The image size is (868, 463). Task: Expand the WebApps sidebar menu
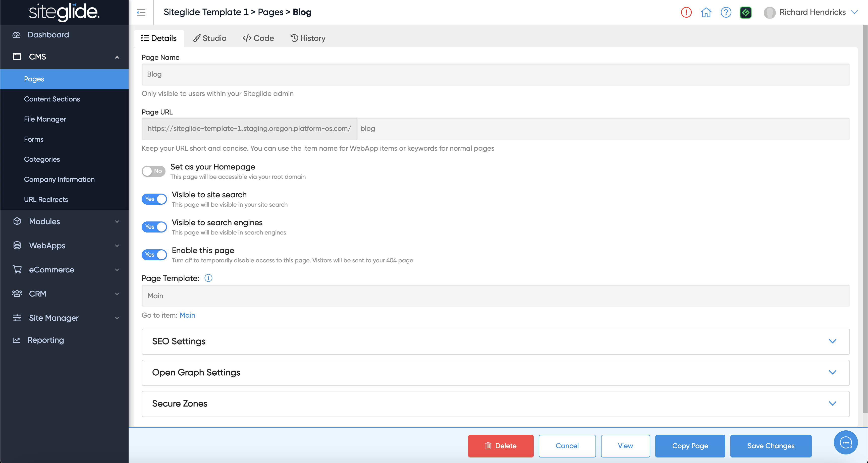point(64,246)
